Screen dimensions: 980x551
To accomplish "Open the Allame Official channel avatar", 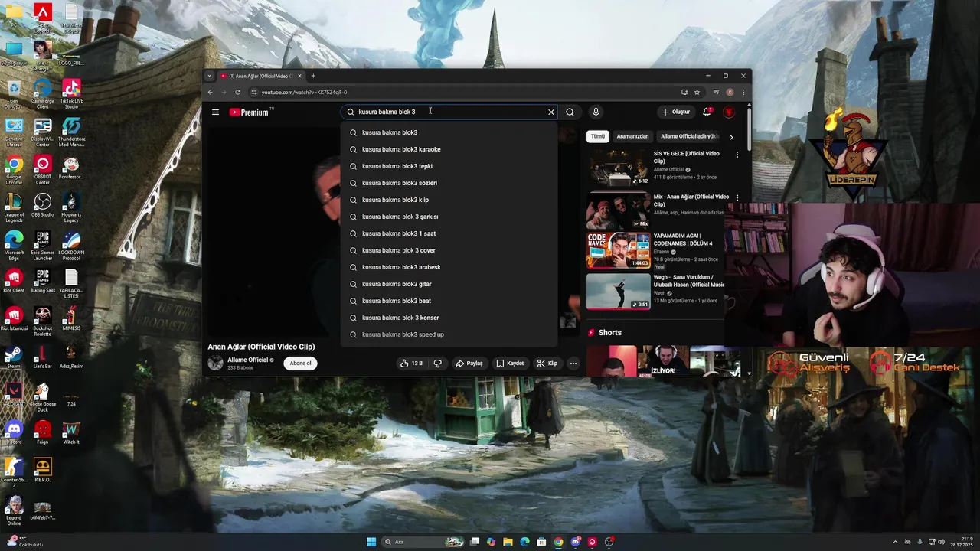I will (215, 363).
